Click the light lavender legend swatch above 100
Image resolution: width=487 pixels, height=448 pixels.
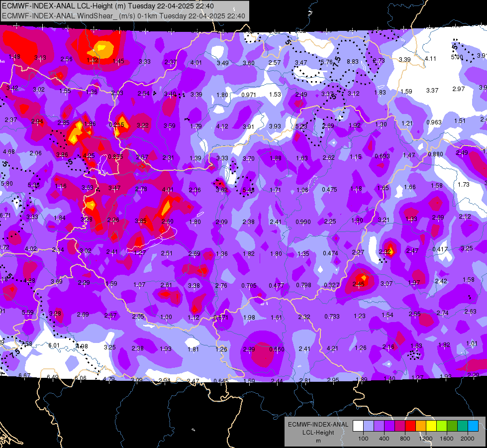point(369,426)
